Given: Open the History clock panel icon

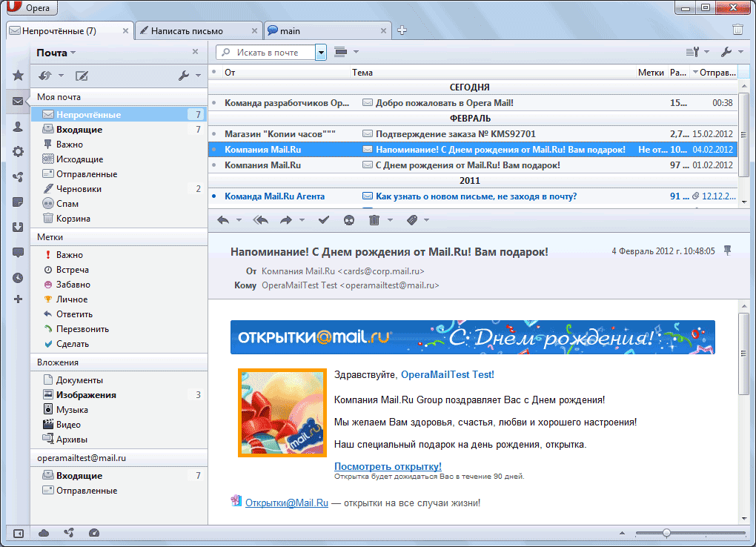Looking at the screenshot, I should [18, 278].
